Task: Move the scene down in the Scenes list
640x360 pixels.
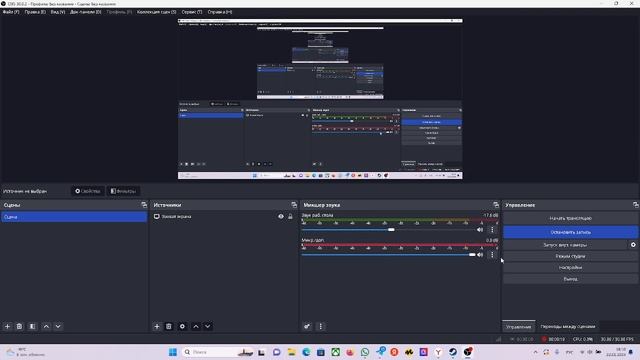Action: [58, 327]
